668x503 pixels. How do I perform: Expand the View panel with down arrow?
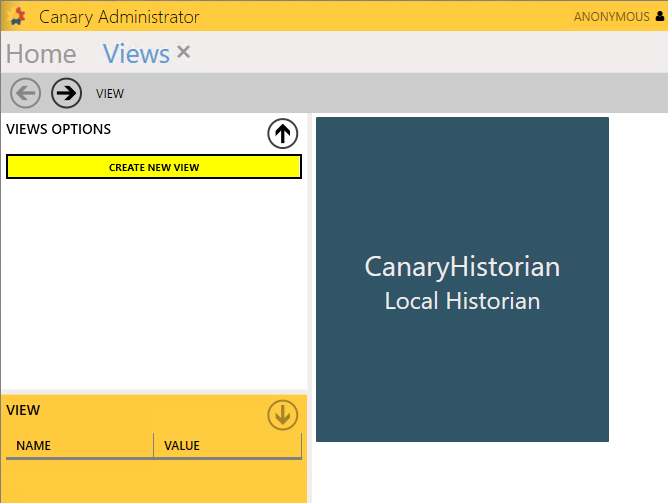(283, 415)
